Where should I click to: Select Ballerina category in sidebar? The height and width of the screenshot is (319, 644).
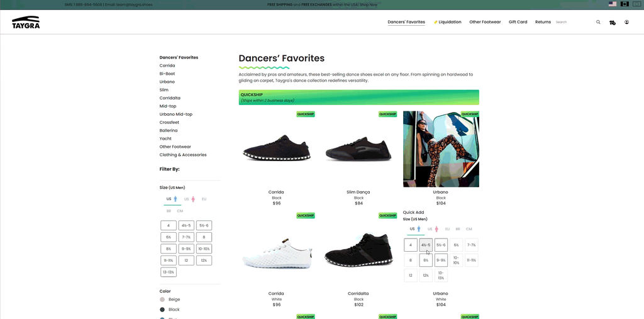(x=169, y=131)
